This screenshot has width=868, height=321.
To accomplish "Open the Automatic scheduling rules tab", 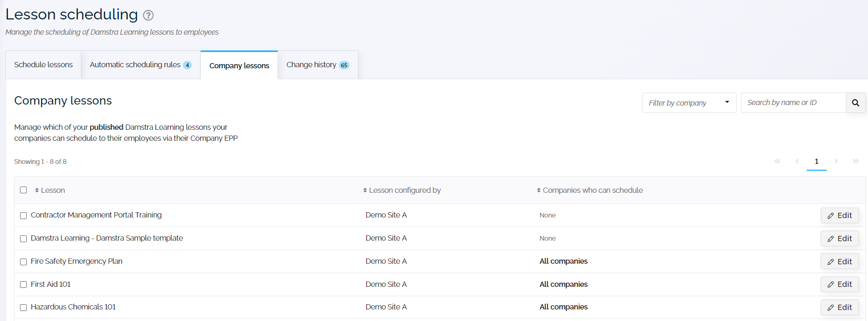I will [140, 65].
